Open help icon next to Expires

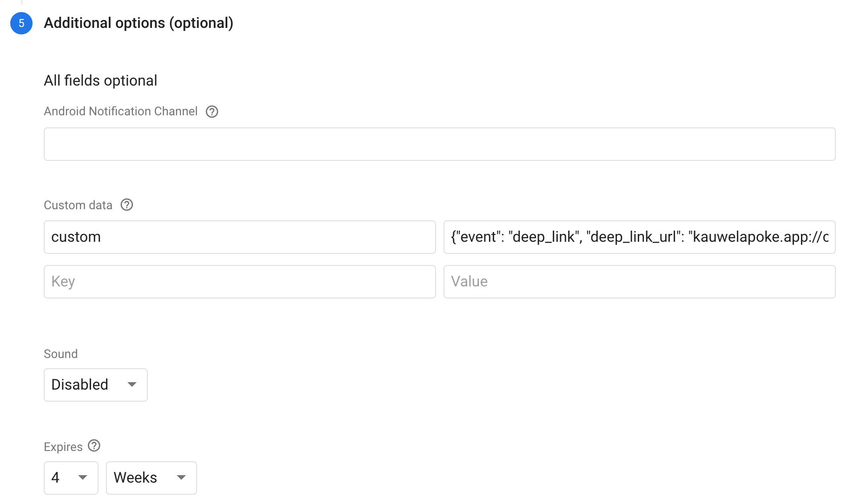coord(94,445)
